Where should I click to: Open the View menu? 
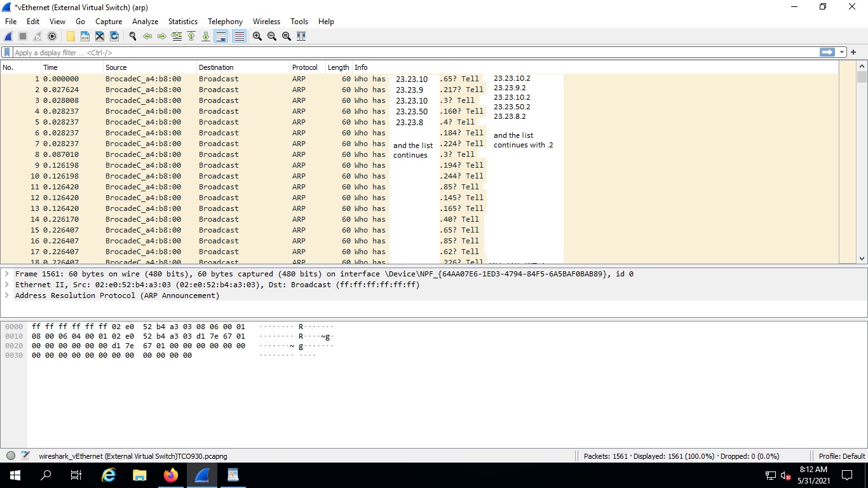pos(57,21)
